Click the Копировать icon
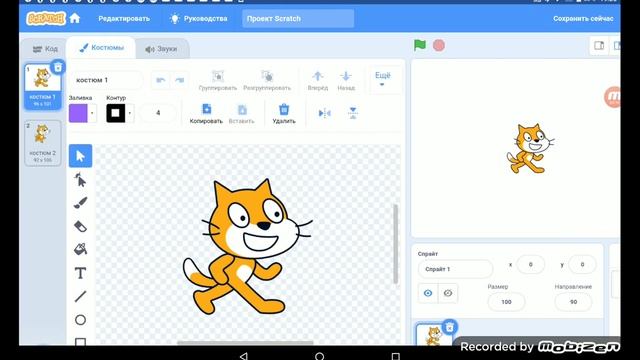 click(x=207, y=109)
